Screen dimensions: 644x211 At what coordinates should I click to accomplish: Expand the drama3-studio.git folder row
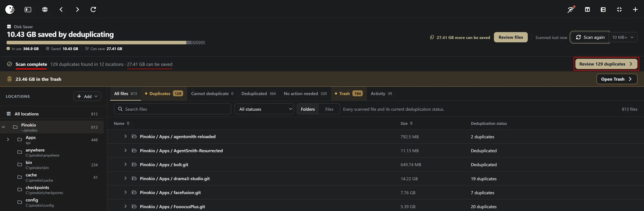[x=126, y=178]
